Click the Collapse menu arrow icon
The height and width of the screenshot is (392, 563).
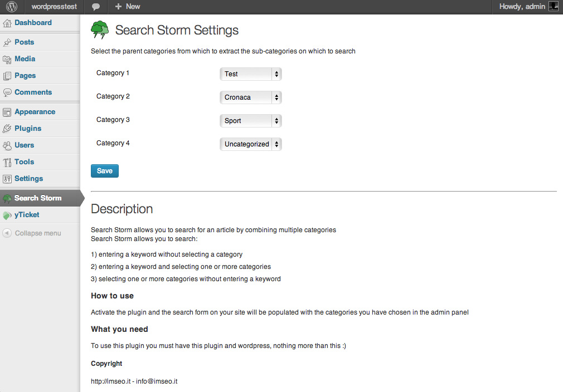[x=7, y=233]
